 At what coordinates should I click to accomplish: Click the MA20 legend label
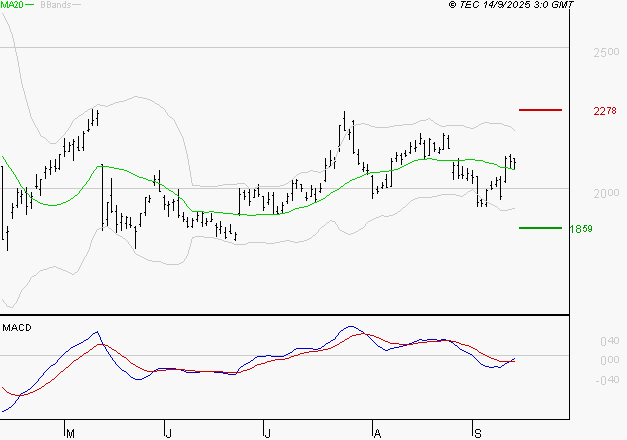[14, 6]
